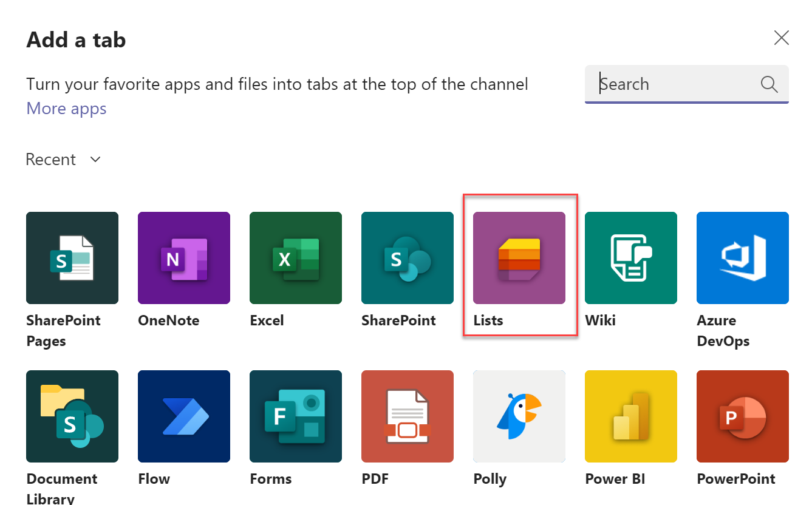Select the SharePoint Pages app icon
This screenshot has width=812, height=505.
point(72,258)
